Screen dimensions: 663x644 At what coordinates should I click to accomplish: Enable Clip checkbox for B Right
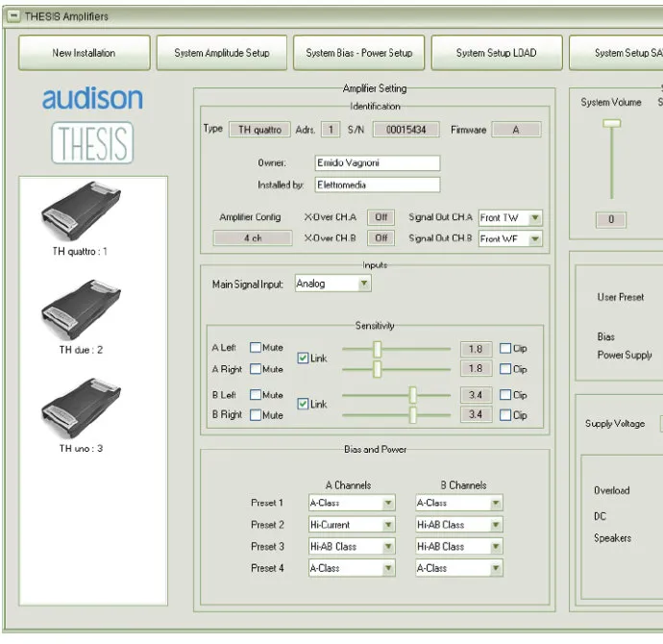point(505,415)
